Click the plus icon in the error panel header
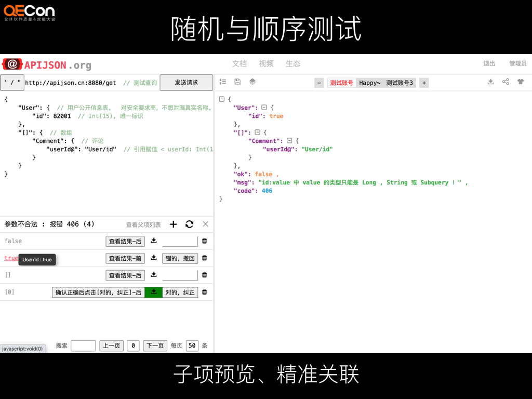 (x=173, y=224)
